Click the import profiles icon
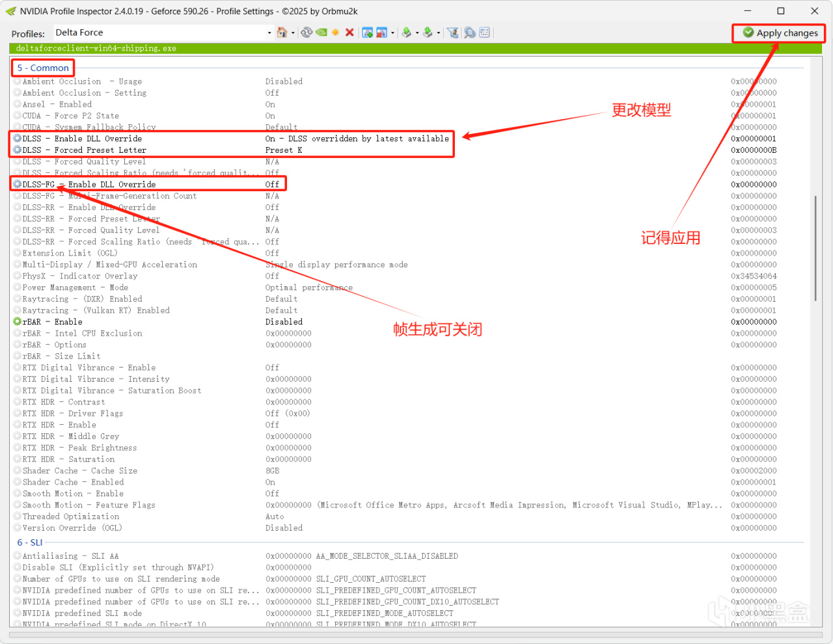Viewport: 833px width, 644px height. [x=428, y=33]
